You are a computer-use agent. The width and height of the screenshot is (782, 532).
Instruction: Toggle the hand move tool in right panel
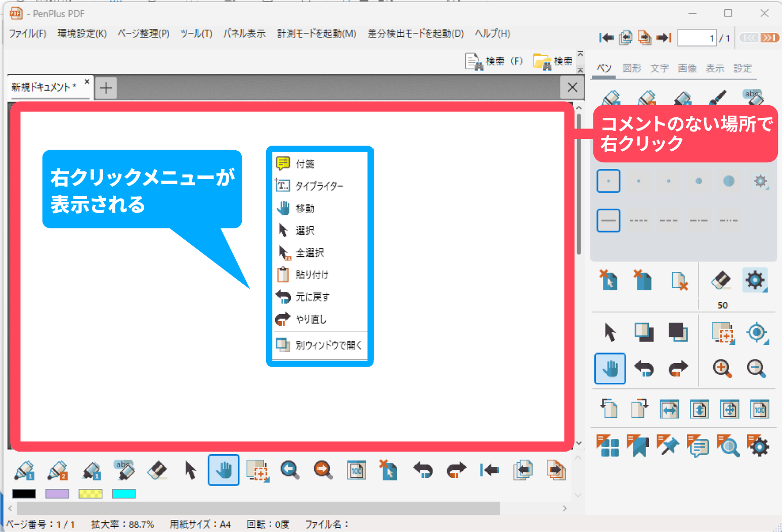point(610,369)
